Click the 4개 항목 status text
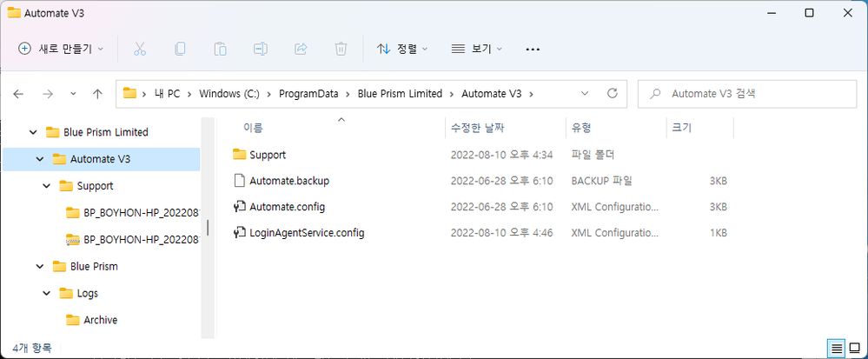The width and height of the screenshot is (868, 359). point(31,349)
